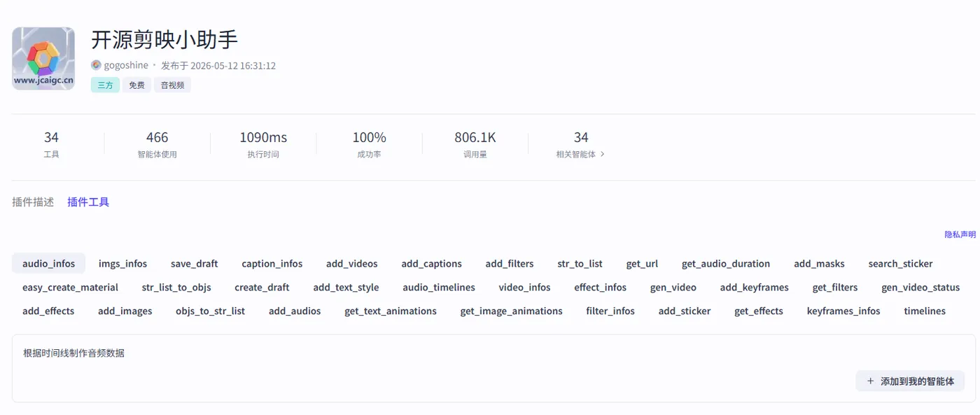Open the gogoshine author profile link
This screenshot has height=415, width=980.
tap(126, 65)
